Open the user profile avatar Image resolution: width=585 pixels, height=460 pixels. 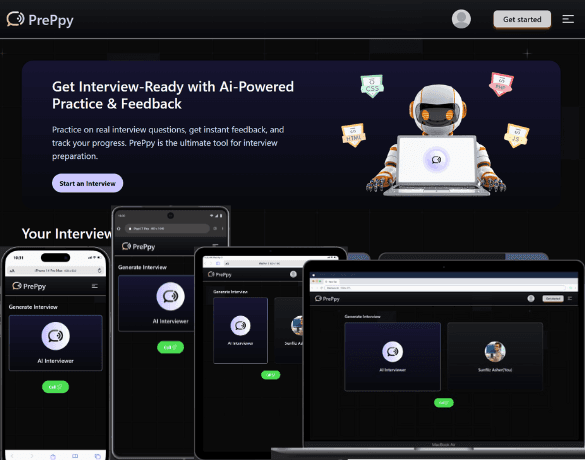(x=461, y=19)
